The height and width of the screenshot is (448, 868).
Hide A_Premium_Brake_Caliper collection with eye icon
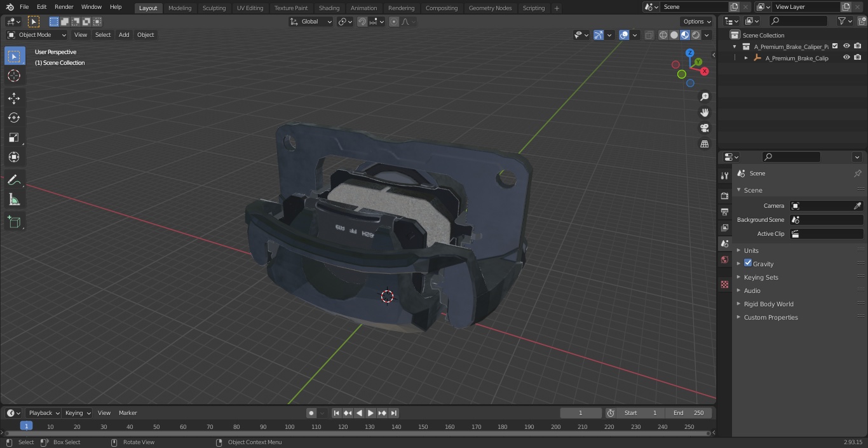[846, 46]
